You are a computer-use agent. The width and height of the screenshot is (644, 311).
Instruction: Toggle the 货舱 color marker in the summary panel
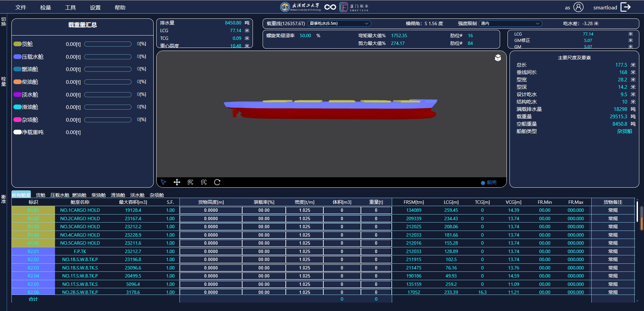coord(17,44)
